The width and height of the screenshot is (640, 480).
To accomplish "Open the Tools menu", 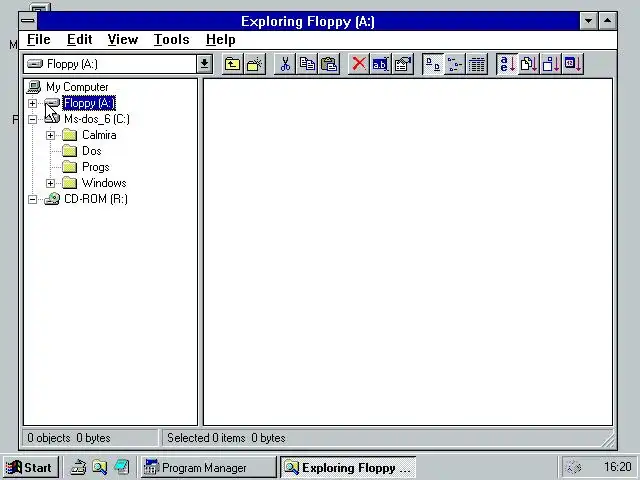I will point(171,40).
